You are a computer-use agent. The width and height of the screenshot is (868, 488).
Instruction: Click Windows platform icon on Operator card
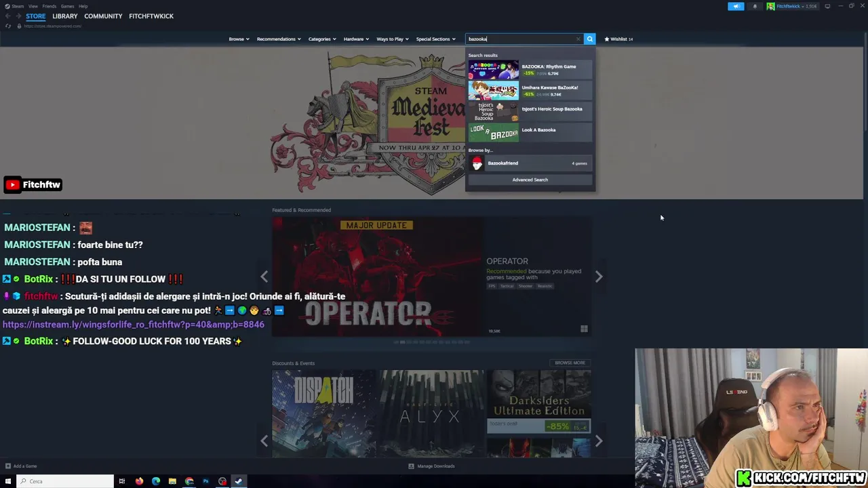[x=584, y=329]
